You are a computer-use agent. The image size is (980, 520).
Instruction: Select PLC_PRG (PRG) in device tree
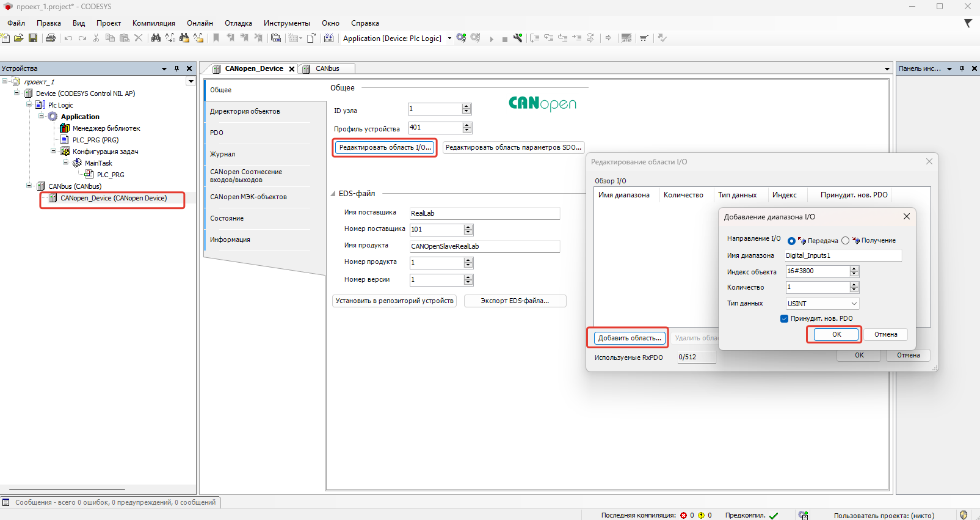[95, 140]
